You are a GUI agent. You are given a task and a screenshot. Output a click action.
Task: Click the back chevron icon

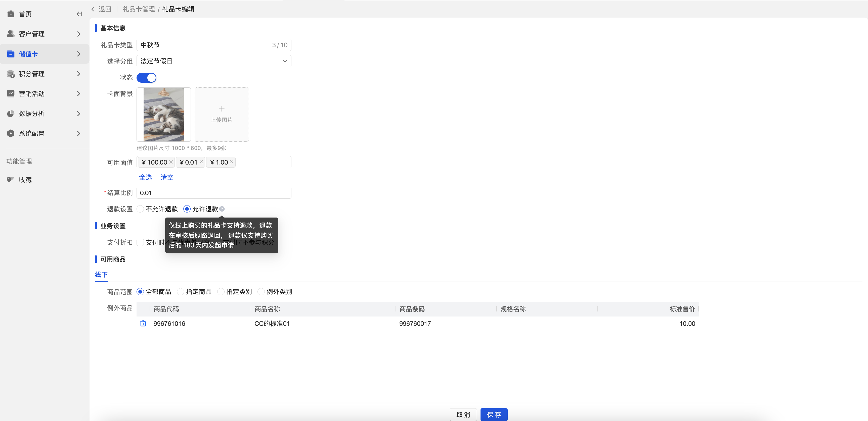(93, 9)
